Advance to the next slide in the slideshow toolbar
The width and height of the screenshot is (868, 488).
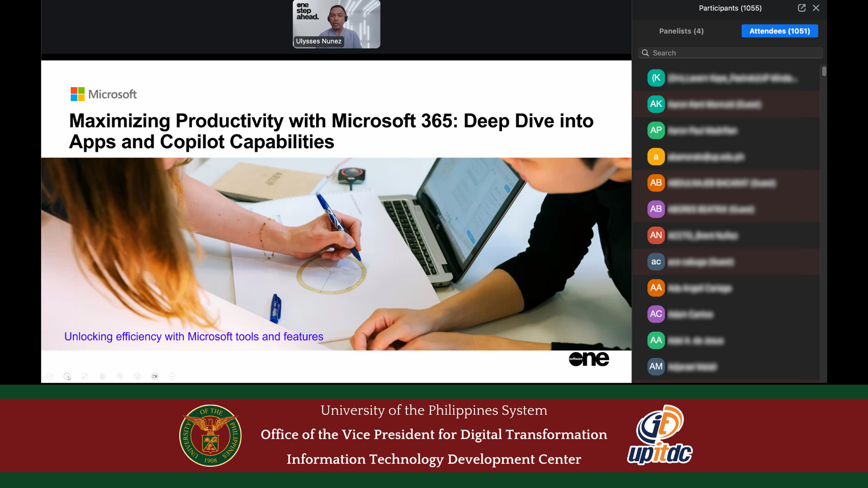67,377
